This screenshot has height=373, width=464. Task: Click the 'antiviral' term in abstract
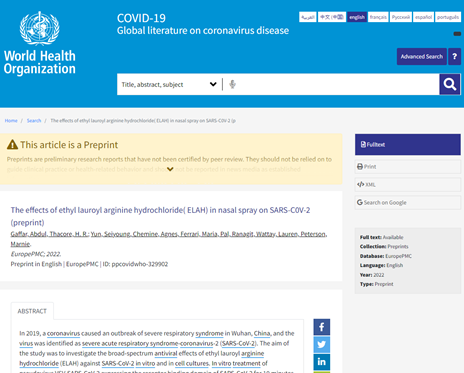click(x=166, y=353)
